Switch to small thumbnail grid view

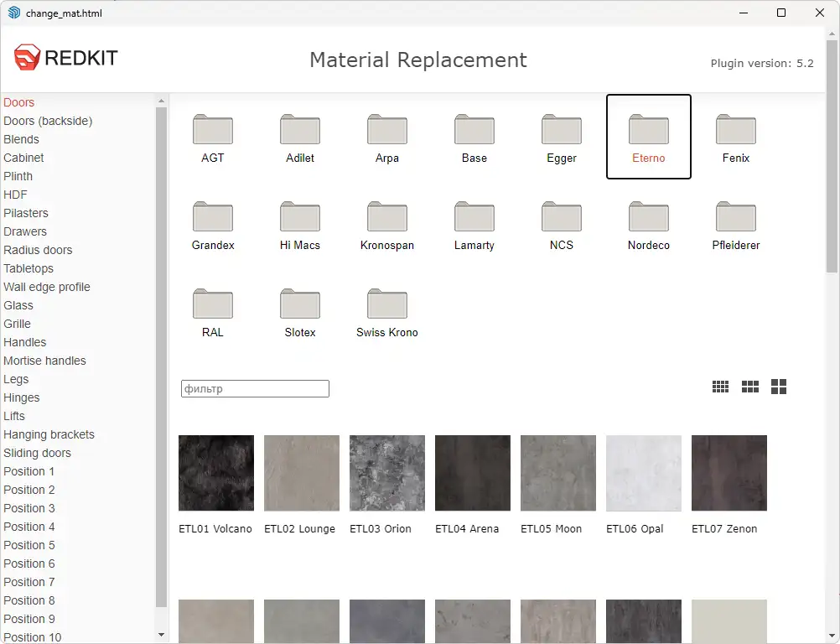pyautogui.click(x=720, y=387)
